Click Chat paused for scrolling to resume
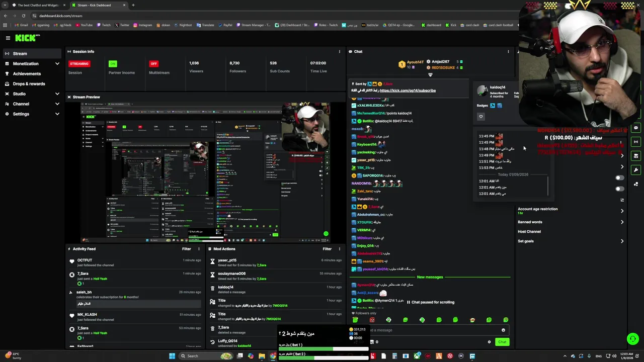Viewport: 644px width, 362px height. tap(431, 302)
